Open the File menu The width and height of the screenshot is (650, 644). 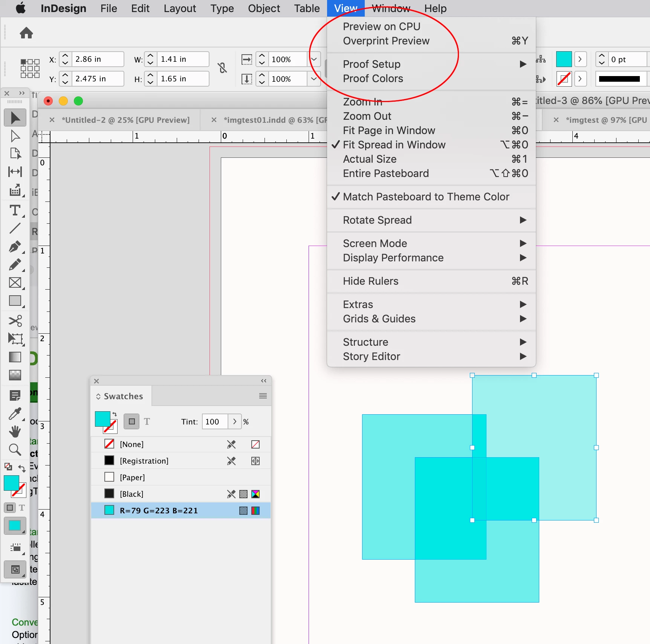[x=109, y=8]
